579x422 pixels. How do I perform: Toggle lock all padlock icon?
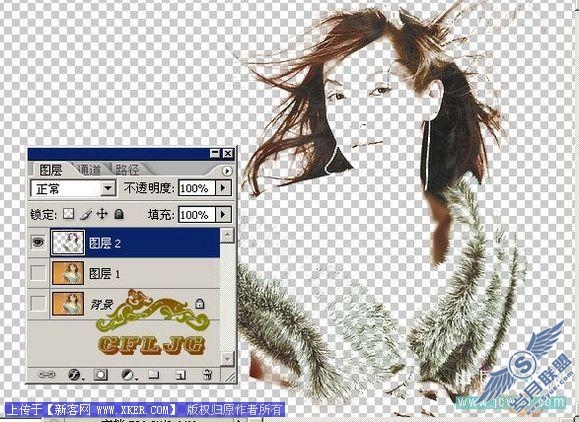[x=119, y=214]
